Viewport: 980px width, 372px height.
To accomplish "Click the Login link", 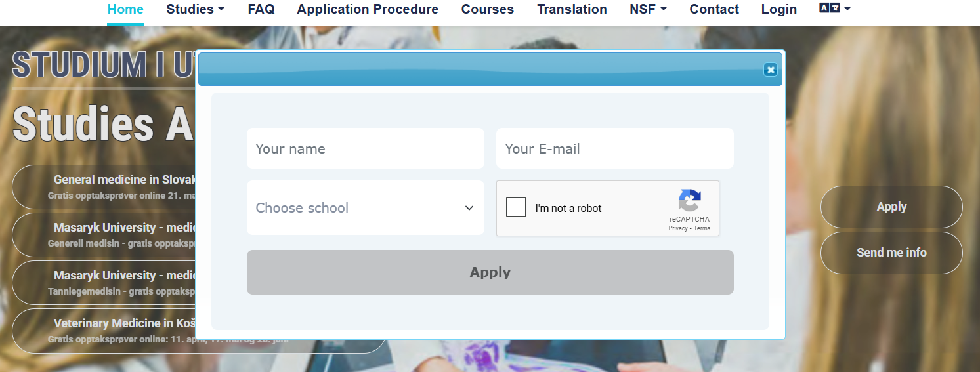I will [x=779, y=9].
